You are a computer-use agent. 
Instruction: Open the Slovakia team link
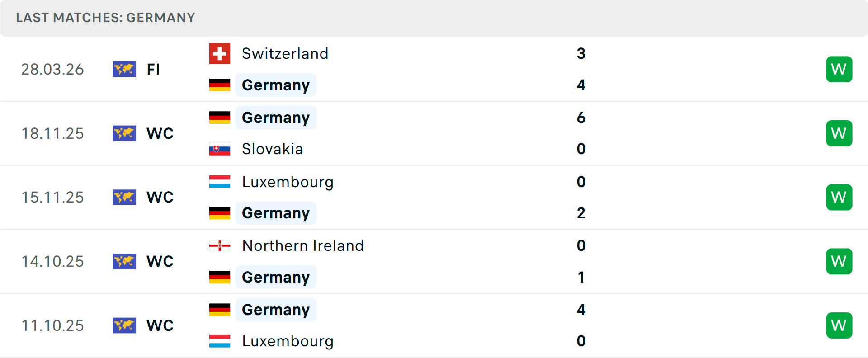pyautogui.click(x=272, y=149)
